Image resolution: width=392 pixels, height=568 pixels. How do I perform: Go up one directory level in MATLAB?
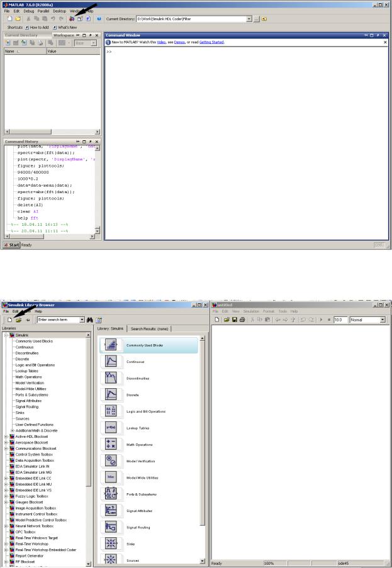(x=264, y=19)
